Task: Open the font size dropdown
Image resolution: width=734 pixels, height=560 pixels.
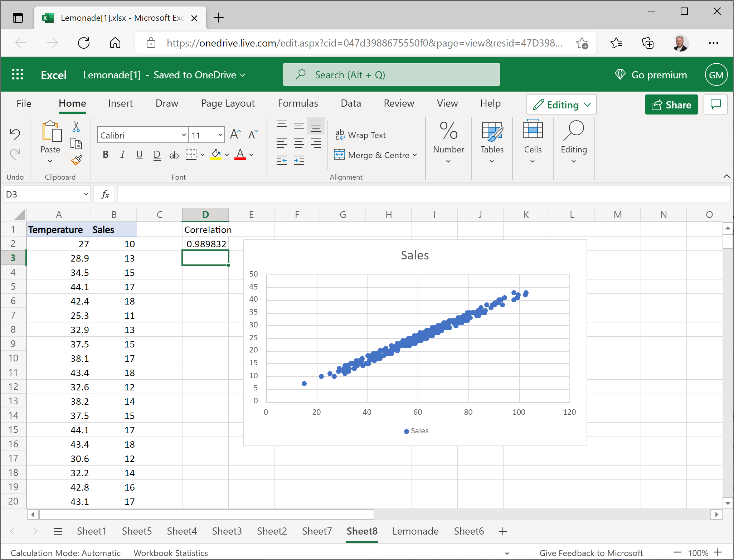Action: (x=220, y=135)
